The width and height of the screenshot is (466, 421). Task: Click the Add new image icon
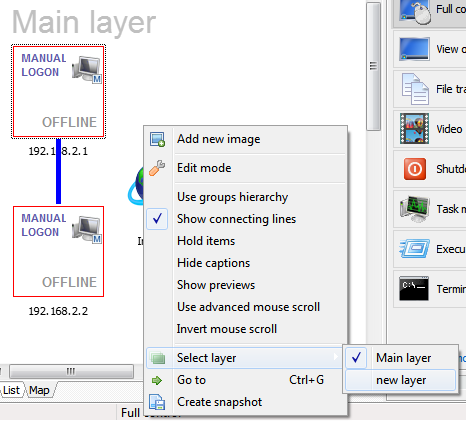[x=157, y=139]
